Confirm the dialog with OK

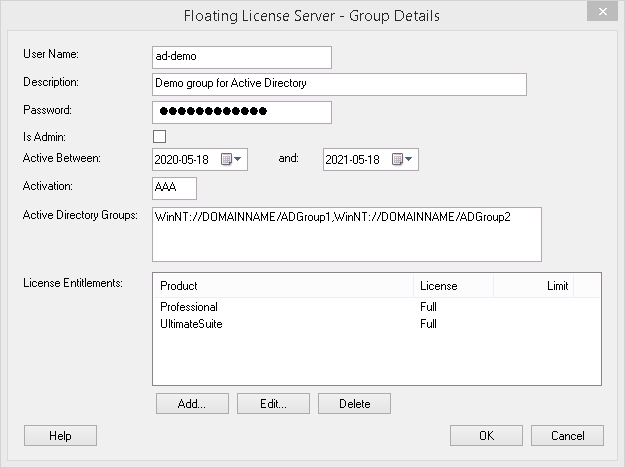click(486, 436)
